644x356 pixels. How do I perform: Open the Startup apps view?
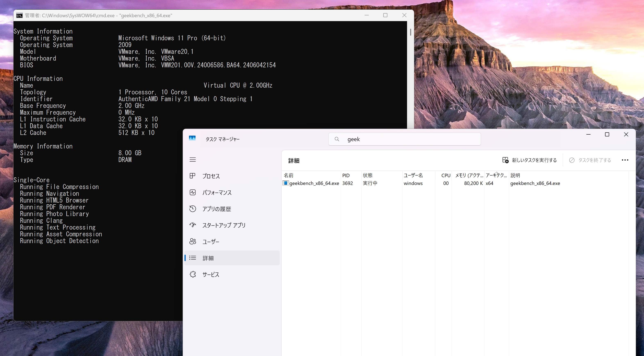pos(224,225)
